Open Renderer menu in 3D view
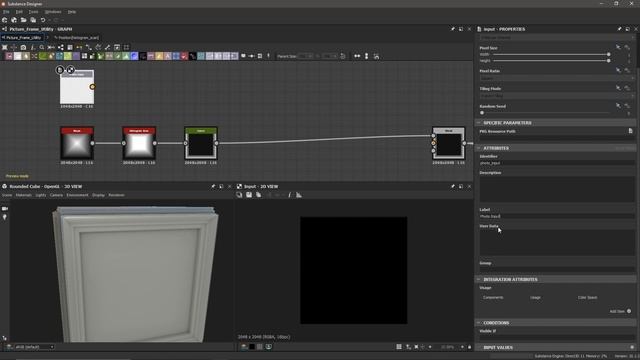 tap(116, 195)
